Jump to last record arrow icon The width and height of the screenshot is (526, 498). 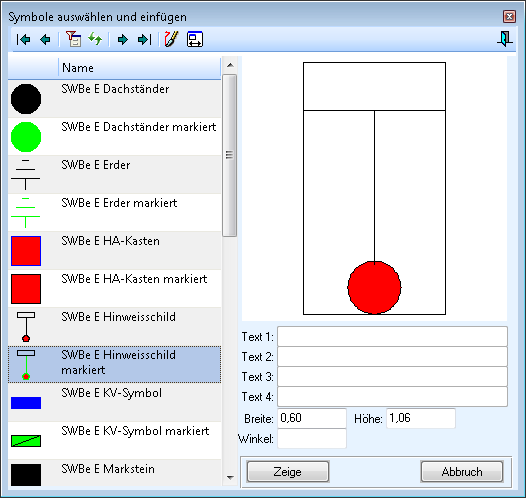coord(145,40)
